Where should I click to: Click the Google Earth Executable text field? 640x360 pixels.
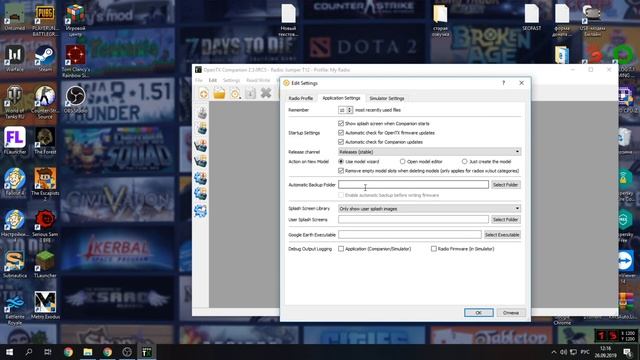pos(410,235)
